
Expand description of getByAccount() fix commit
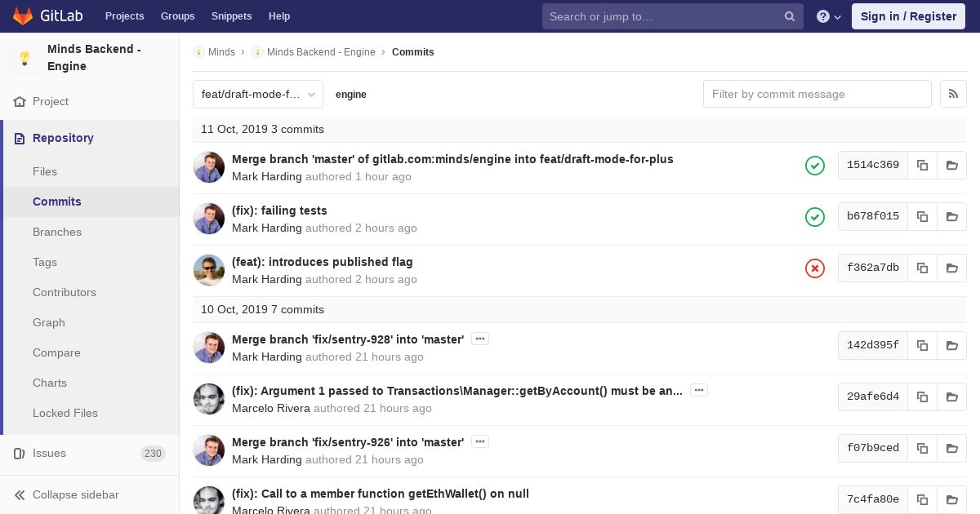tap(699, 390)
